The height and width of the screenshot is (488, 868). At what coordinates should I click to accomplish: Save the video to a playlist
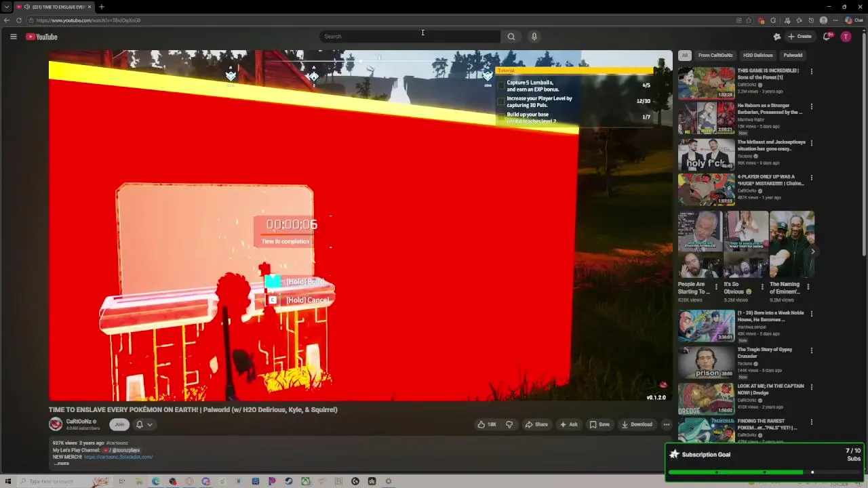(x=599, y=424)
